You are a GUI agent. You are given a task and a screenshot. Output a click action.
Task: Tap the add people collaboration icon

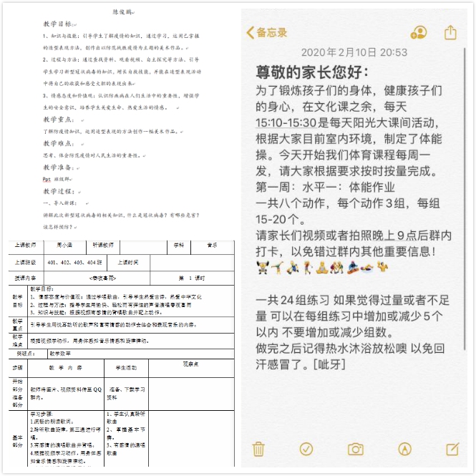click(419, 32)
